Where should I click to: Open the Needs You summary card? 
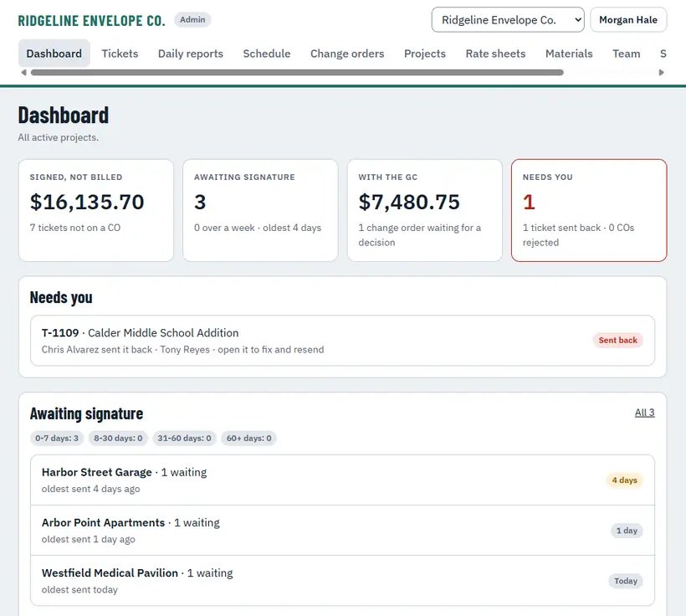point(589,210)
